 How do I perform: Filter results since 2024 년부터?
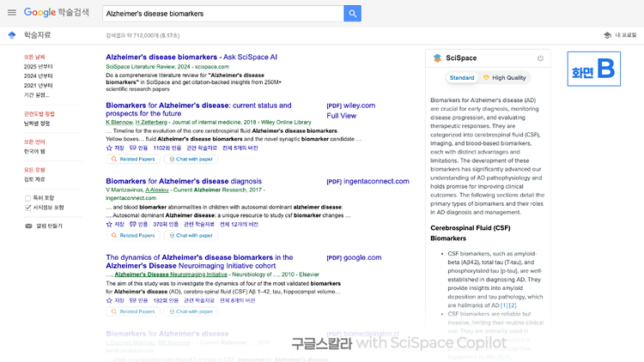coord(38,76)
